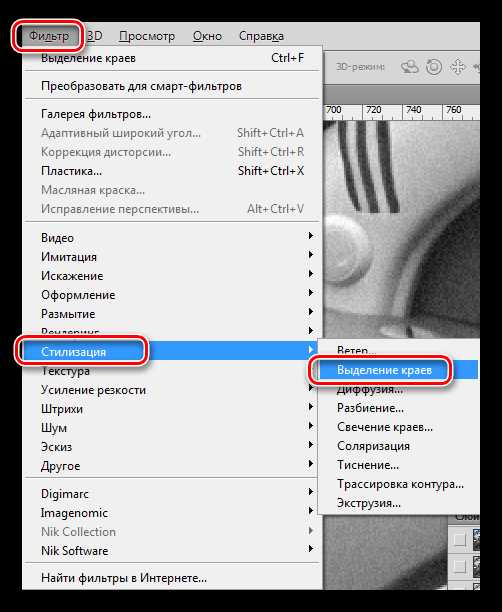Open the Фильтр menu
The image size is (502, 612).
(x=49, y=36)
